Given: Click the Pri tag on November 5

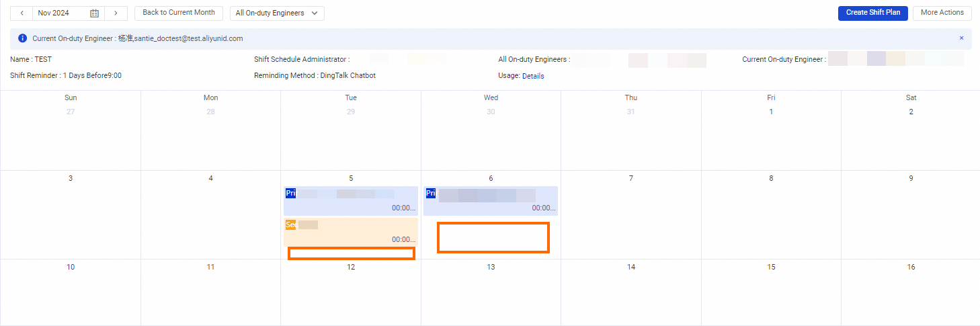Looking at the screenshot, I should (x=290, y=193).
